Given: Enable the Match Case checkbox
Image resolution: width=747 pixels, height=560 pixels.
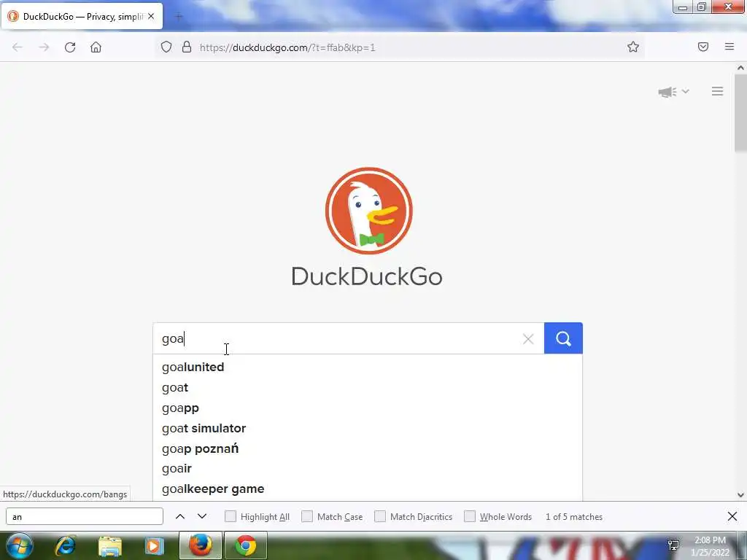Looking at the screenshot, I should [307, 517].
